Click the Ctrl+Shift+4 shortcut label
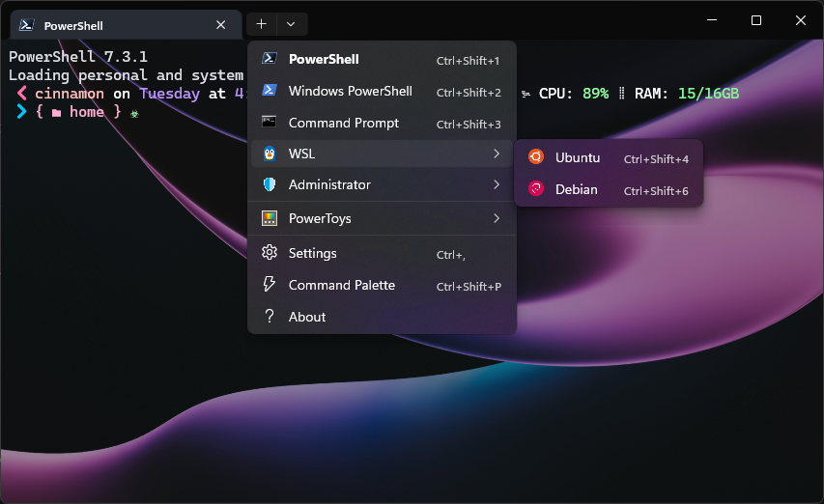Screen dimensions: 824x504 [x=656, y=159]
